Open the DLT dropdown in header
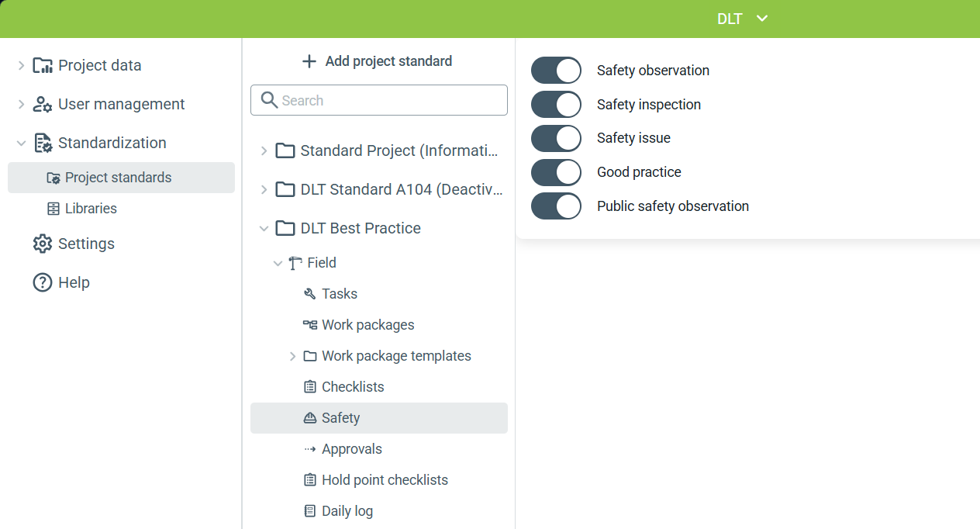Image resolution: width=980 pixels, height=529 pixels. (x=742, y=19)
